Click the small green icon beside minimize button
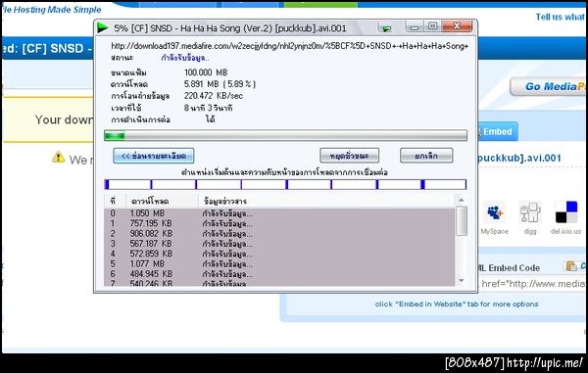Image resolution: width=588 pixels, height=373 pixels. (x=385, y=28)
